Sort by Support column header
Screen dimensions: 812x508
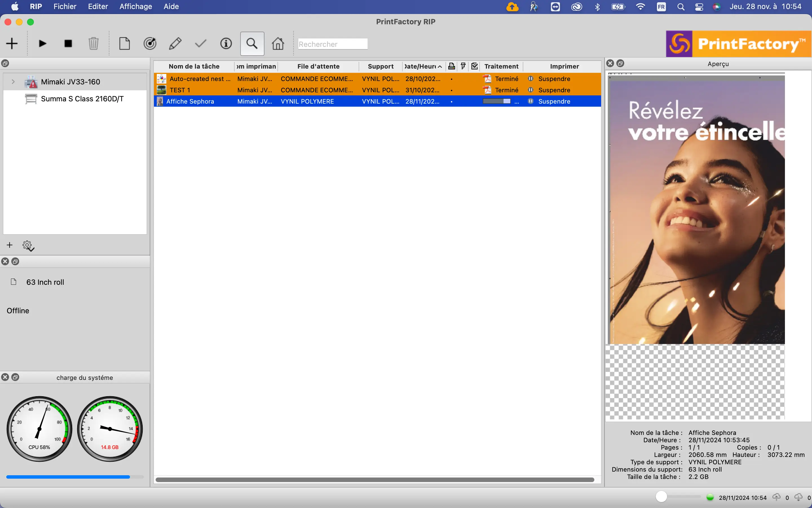click(x=381, y=66)
